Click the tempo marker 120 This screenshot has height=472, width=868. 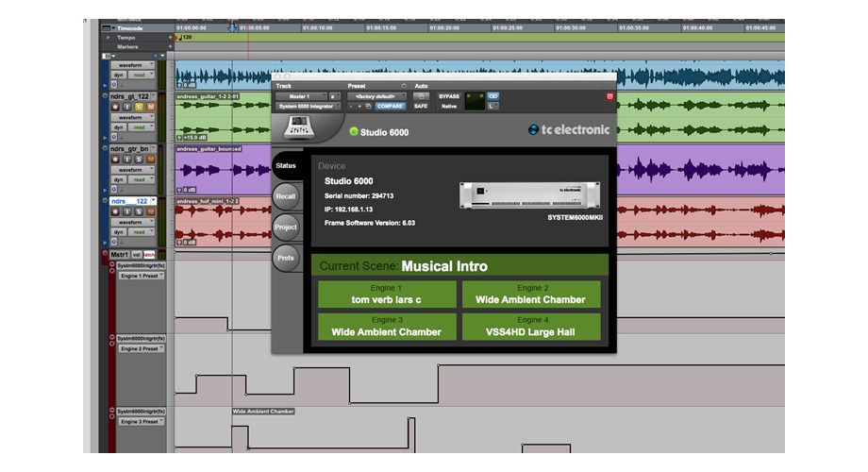click(x=184, y=37)
